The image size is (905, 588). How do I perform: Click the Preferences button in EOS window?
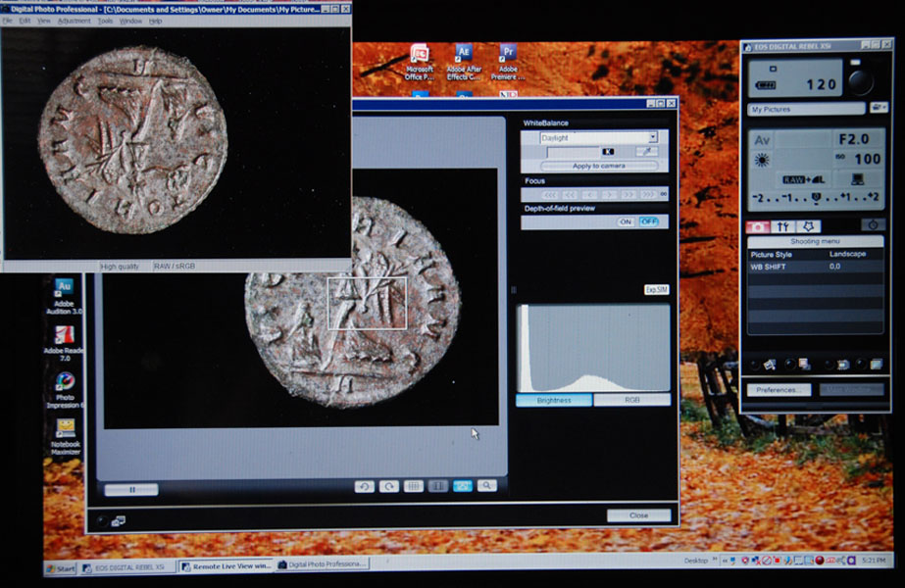779,390
